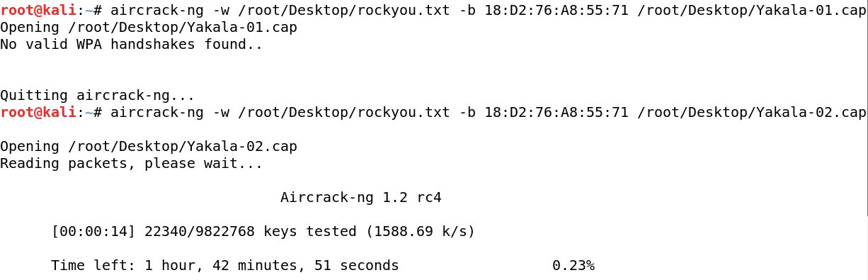Click the 'No valid WPA handshakes found..' message
Image resolution: width=868 pixels, height=280 pixels.
(132, 44)
